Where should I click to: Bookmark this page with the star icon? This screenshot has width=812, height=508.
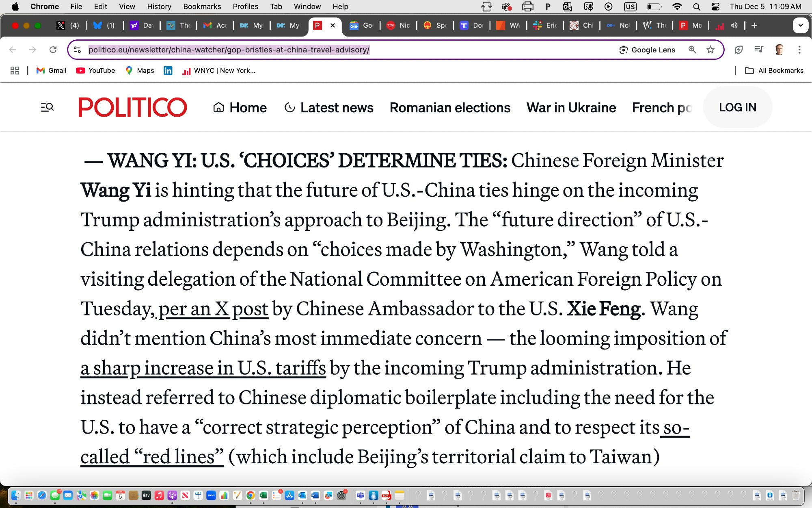(710, 50)
